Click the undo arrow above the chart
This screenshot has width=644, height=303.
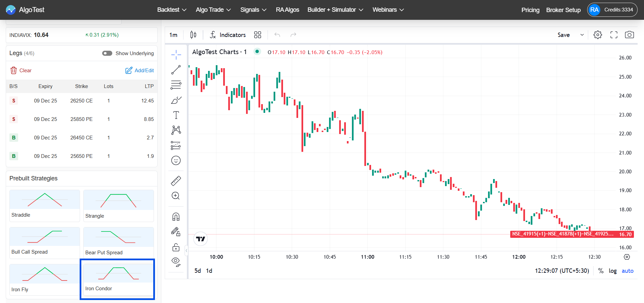(277, 35)
